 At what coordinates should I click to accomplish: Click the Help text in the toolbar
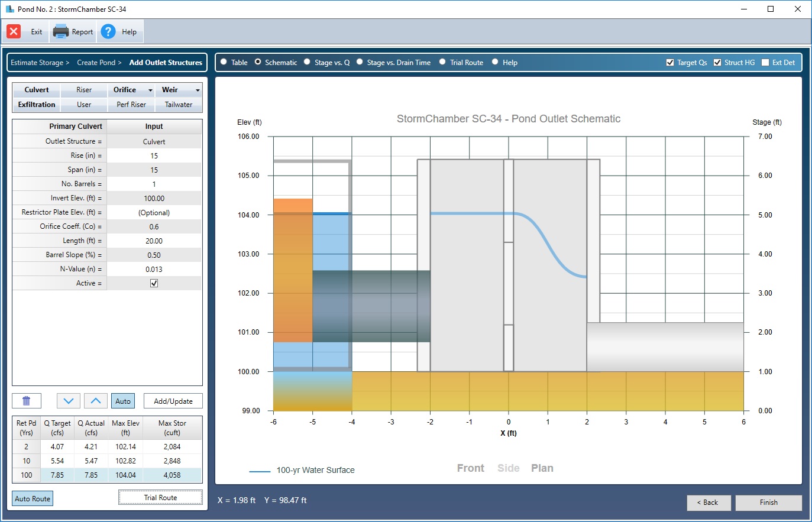(129, 32)
